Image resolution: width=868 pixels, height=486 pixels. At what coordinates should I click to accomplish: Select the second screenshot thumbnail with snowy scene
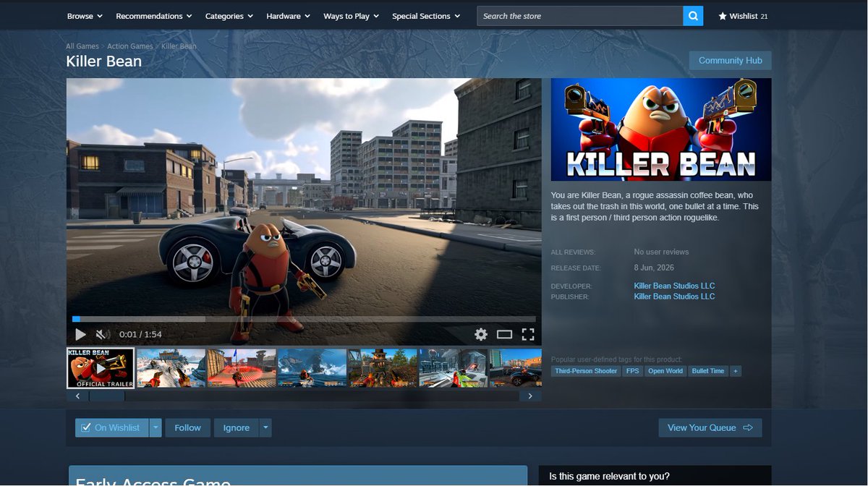pyautogui.click(x=171, y=368)
